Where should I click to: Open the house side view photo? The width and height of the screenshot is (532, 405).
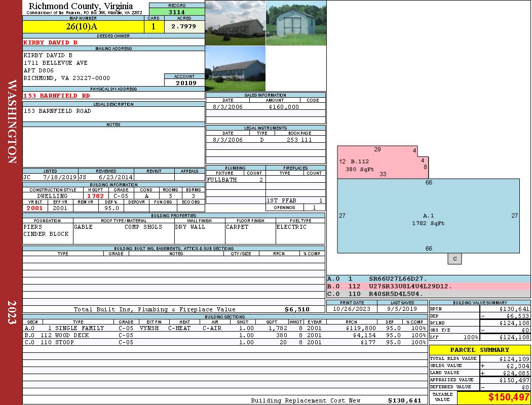click(235, 68)
